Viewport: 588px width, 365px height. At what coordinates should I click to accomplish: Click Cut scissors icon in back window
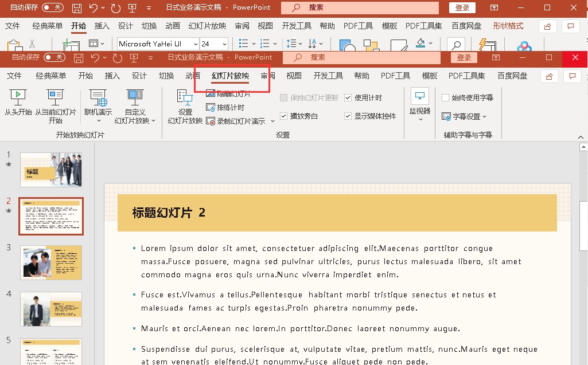click(x=32, y=44)
